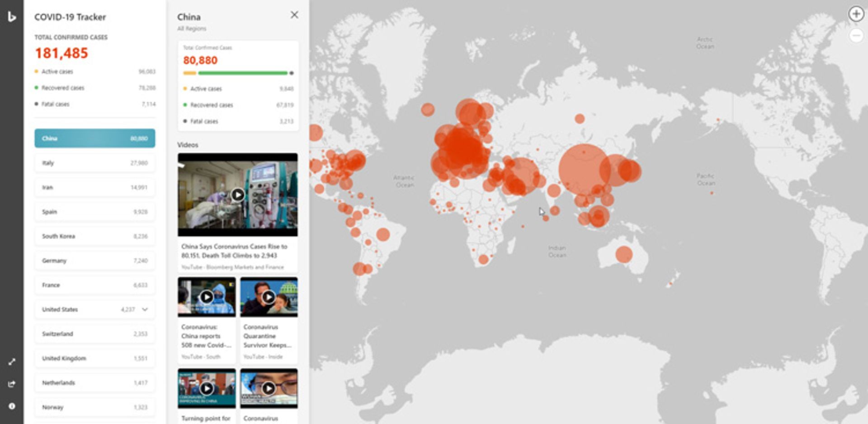Play the Bloomberg China coronavirus video
Viewport: 868px width, 424px height.
(237, 195)
